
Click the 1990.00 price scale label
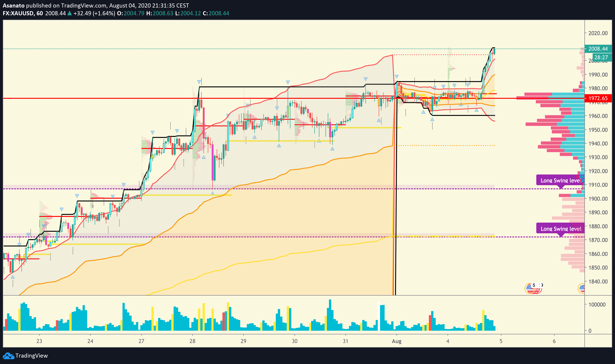(x=598, y=75)
